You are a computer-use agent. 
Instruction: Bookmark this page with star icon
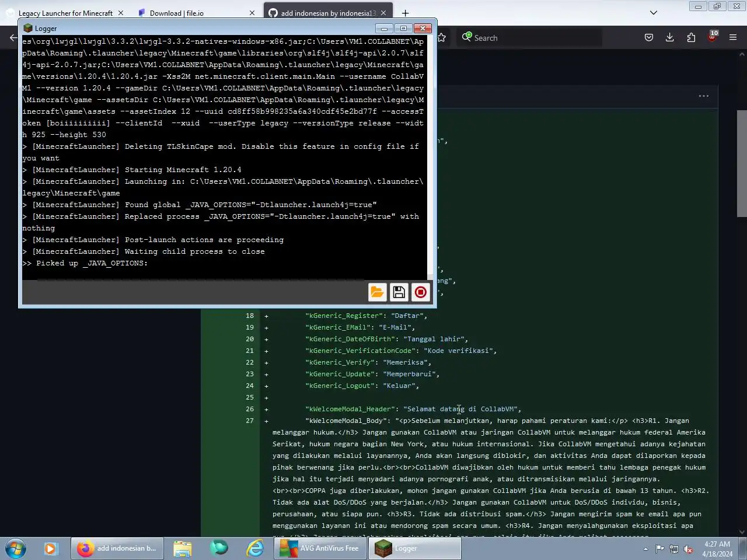pyautogui.click(x=442, y=37)
